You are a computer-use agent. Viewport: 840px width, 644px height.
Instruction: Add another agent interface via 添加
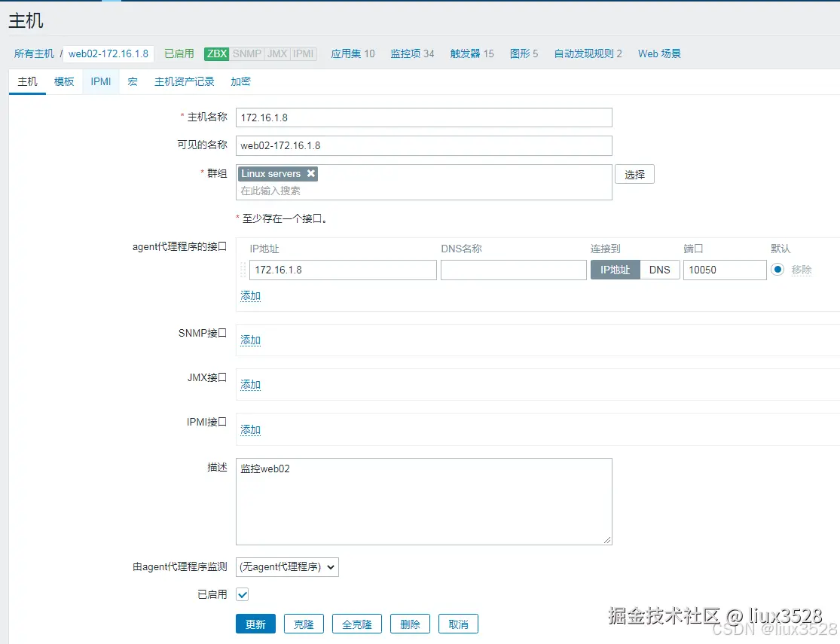click(250, 296)
